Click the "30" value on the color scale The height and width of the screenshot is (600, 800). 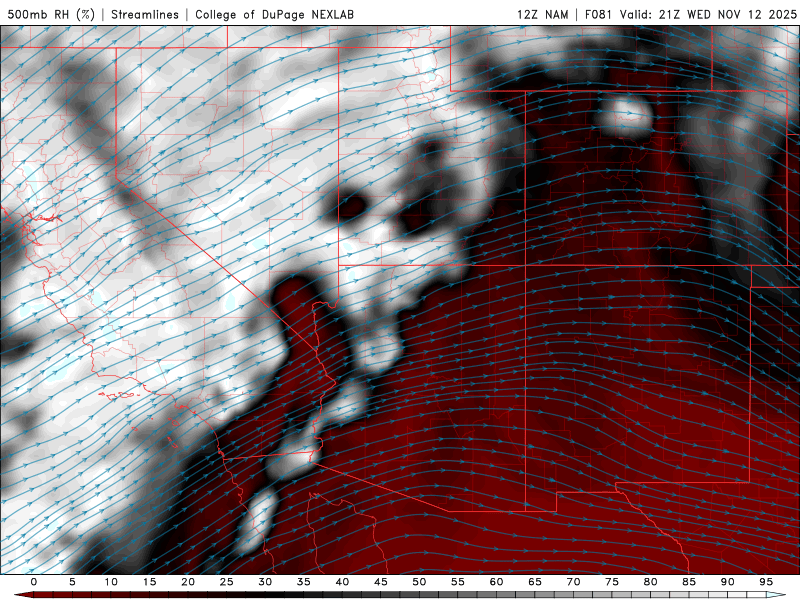click(265, 582)
